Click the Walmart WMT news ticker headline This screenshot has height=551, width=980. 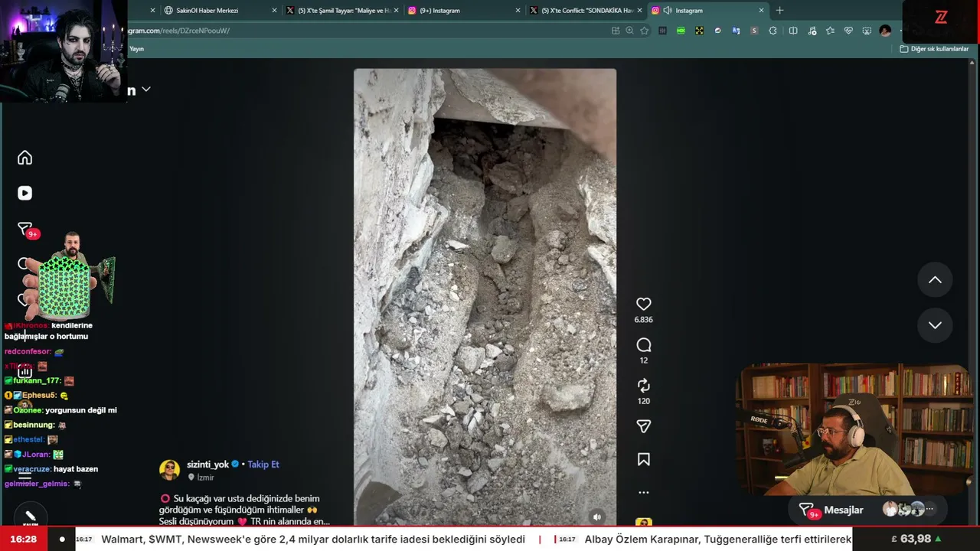click(313, 540)
